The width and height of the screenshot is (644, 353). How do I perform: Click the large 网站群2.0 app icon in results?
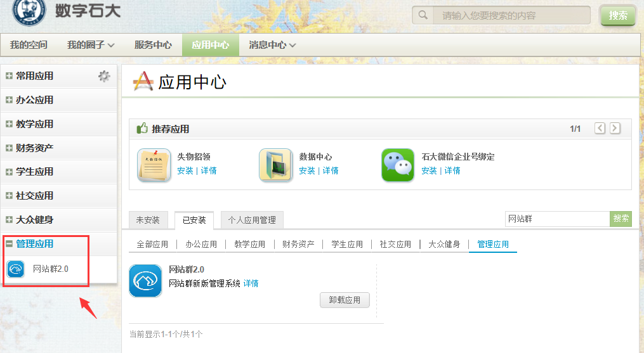(x=145, y=281)
